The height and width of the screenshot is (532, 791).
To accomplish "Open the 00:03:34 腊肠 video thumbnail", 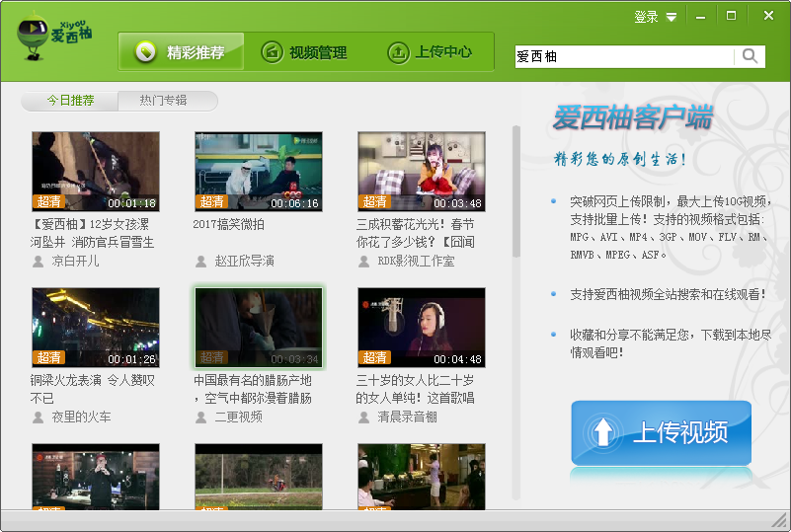I will coord(259,328).
